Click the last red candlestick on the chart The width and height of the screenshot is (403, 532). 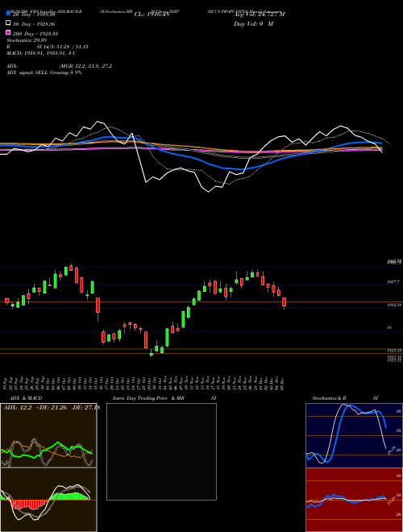point(285,302)
